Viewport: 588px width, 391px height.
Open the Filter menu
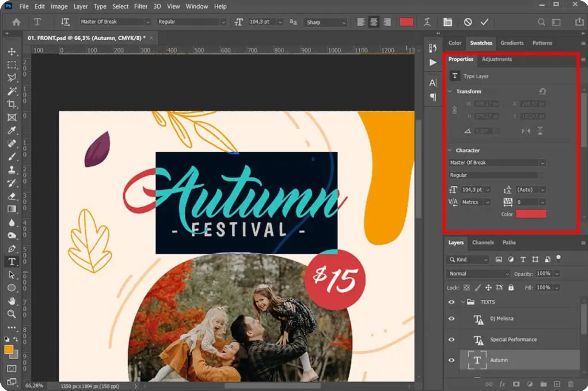[x=140, y=6]
